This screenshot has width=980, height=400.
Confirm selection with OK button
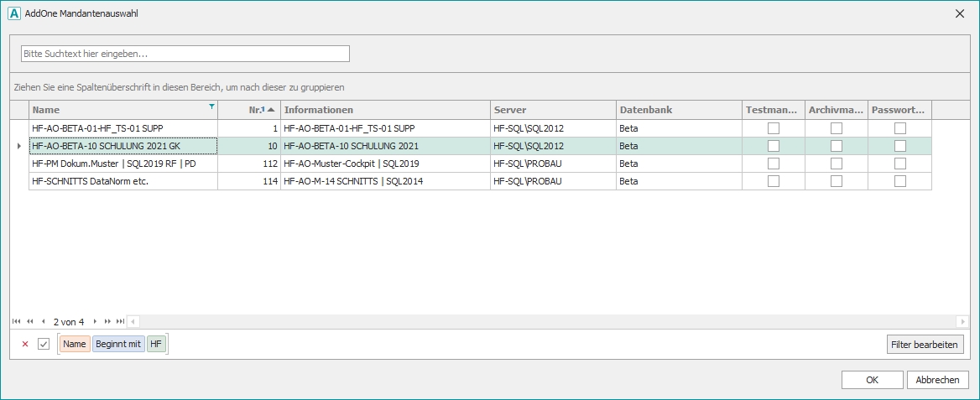[x=872, y=380]
